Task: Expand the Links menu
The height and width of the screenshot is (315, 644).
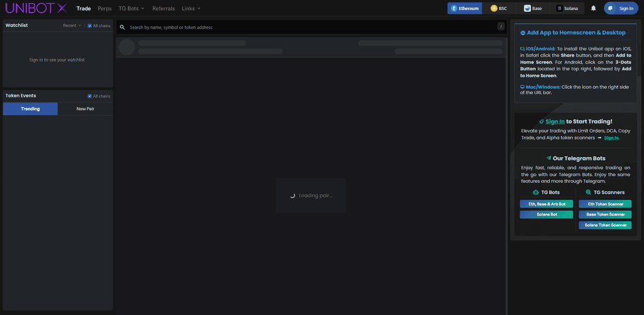Action: tap(191, 8)
